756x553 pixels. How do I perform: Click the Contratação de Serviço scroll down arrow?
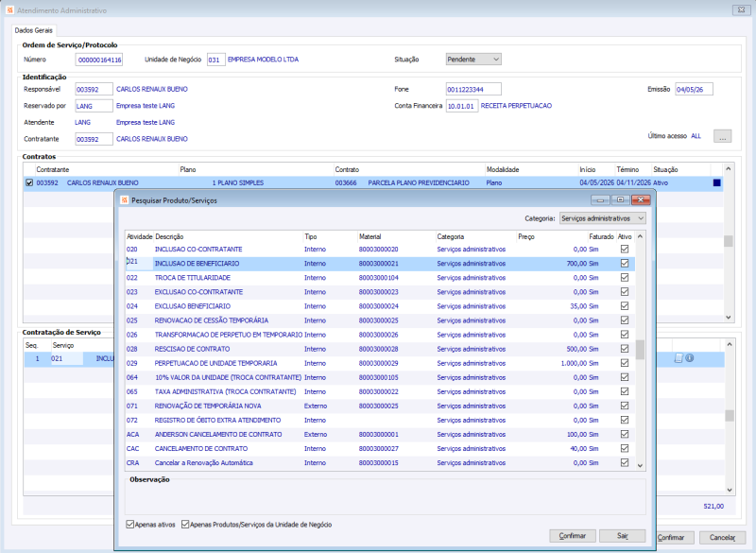730,490
